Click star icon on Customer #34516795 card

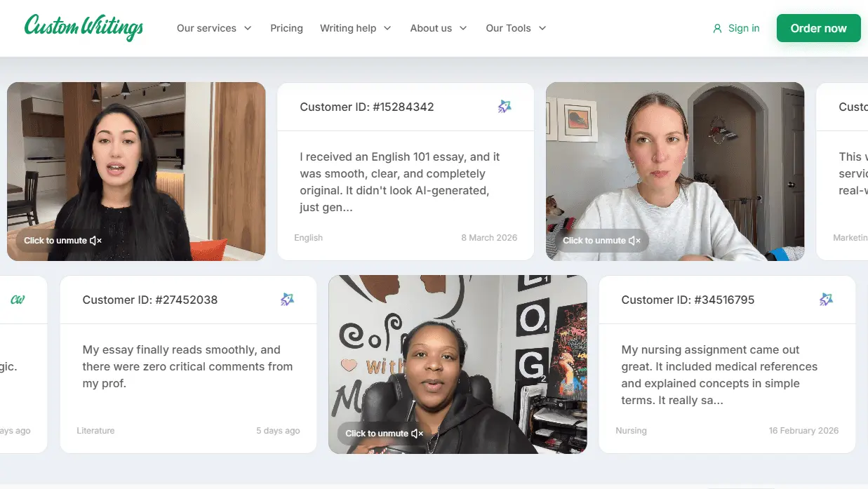826,300
